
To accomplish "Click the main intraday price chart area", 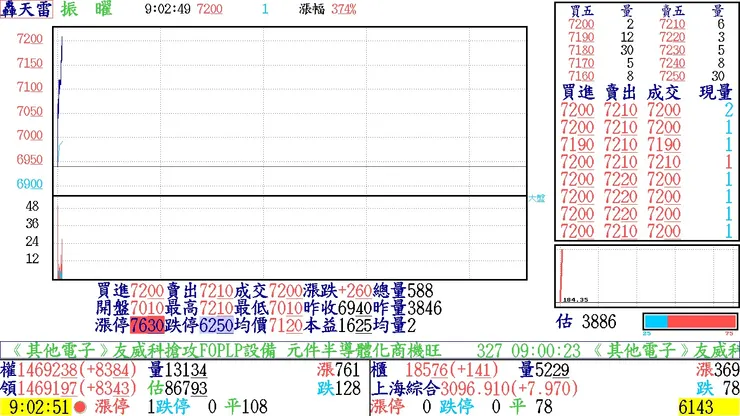I will point(290,111).
